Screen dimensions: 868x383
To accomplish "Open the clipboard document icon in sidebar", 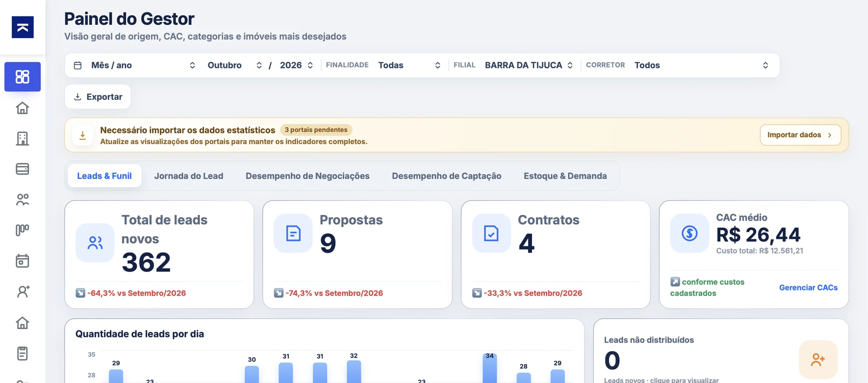I will [x=23, y=353].
